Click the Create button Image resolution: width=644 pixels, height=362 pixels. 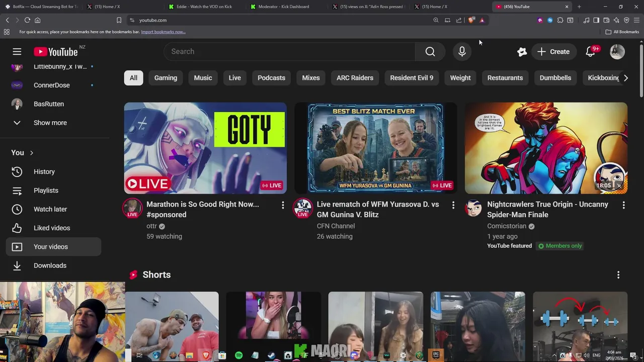click(553, 52)
